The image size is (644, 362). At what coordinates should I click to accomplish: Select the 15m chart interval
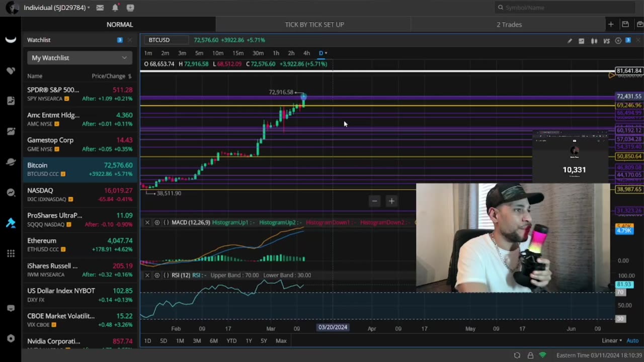238,53
